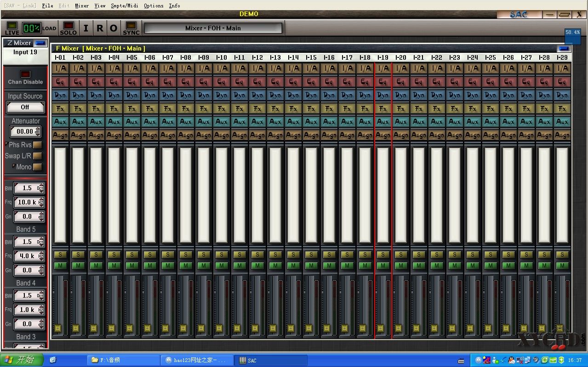Toggle the Swap L/R switch
The width and height of the screenshot is (588, 367).
pos(37,156)
